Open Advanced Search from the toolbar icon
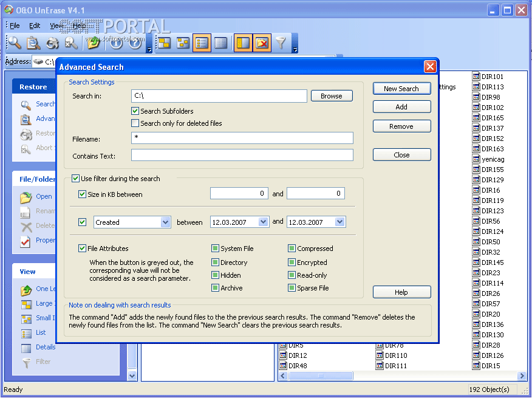This screenshot has height=398, width=532. pyautogui.click(x=33, y=43)
